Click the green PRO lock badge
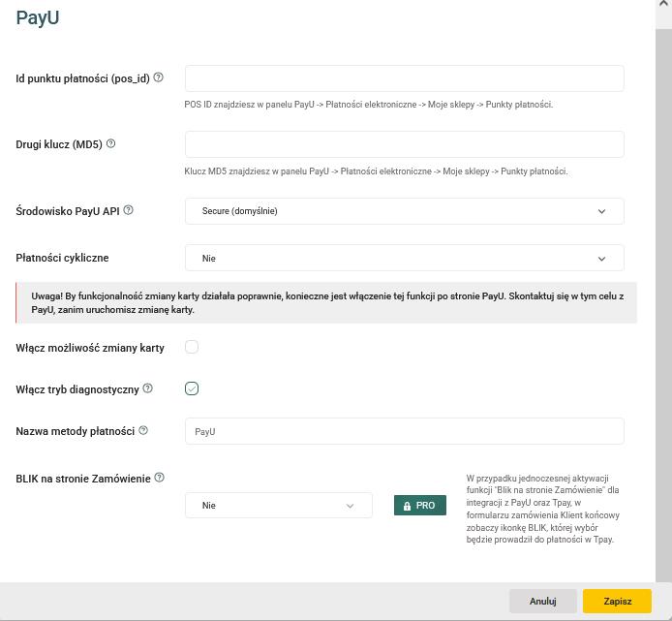 tap(419, 505)
